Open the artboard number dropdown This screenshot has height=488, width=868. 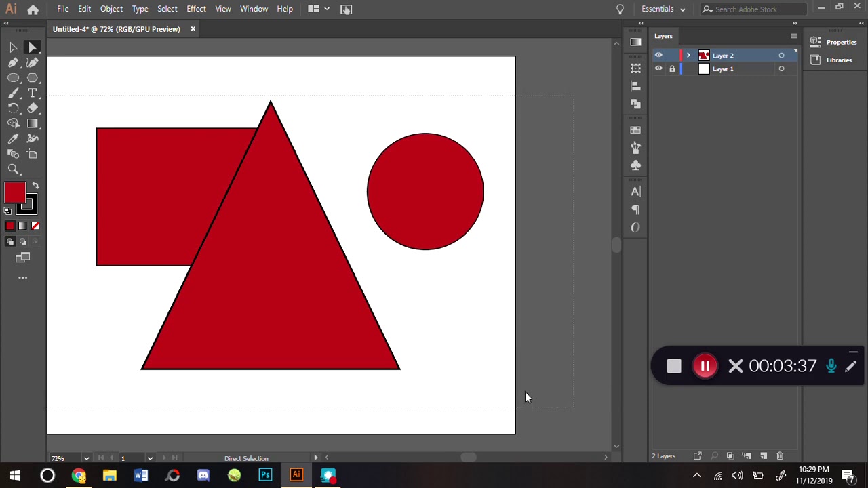(150, 458)
